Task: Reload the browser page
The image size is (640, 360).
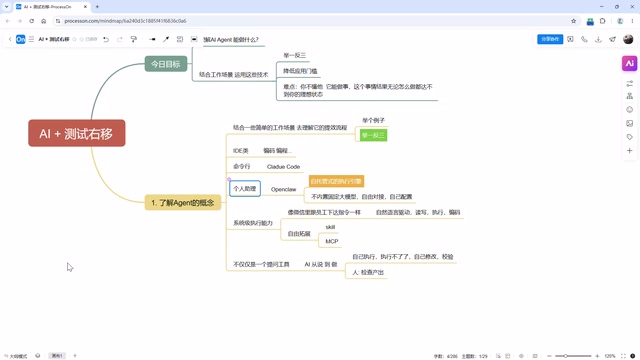Action: 31,21
